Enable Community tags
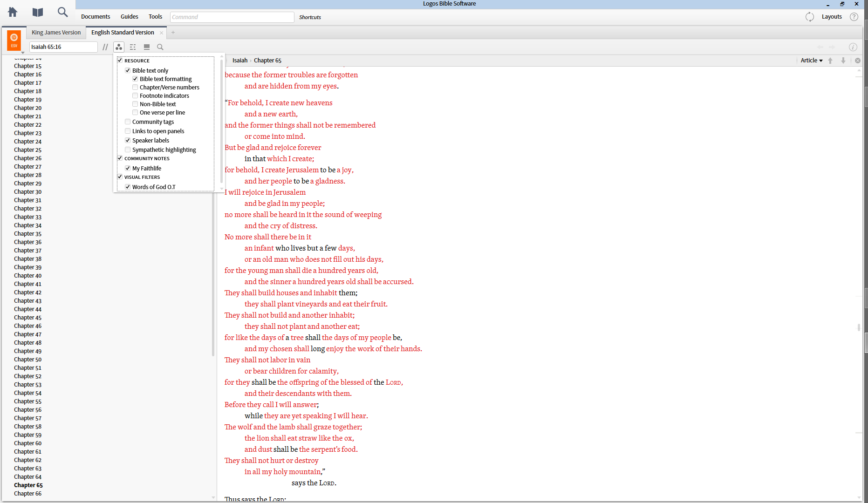 [128, 122]
